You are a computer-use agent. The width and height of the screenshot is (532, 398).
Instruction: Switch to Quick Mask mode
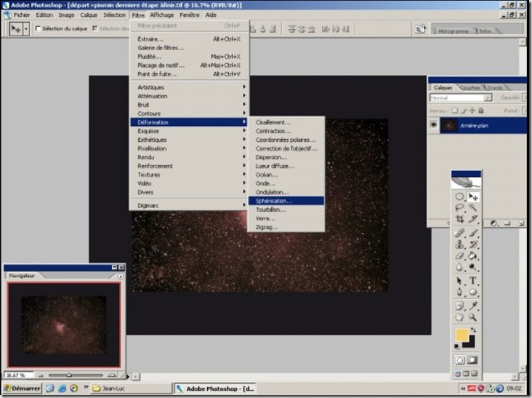click(x=472, y=360)
